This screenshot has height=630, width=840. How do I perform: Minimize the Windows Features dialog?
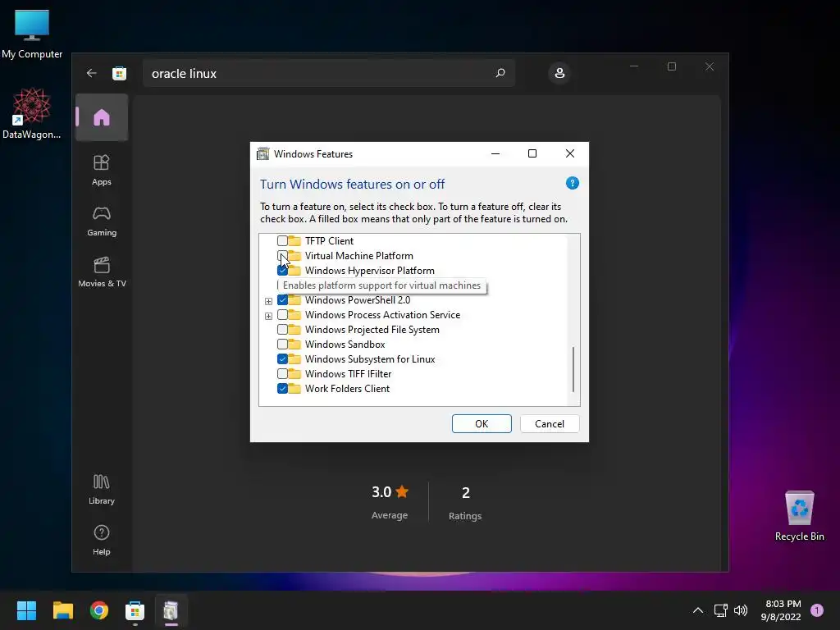click(495, 153)
